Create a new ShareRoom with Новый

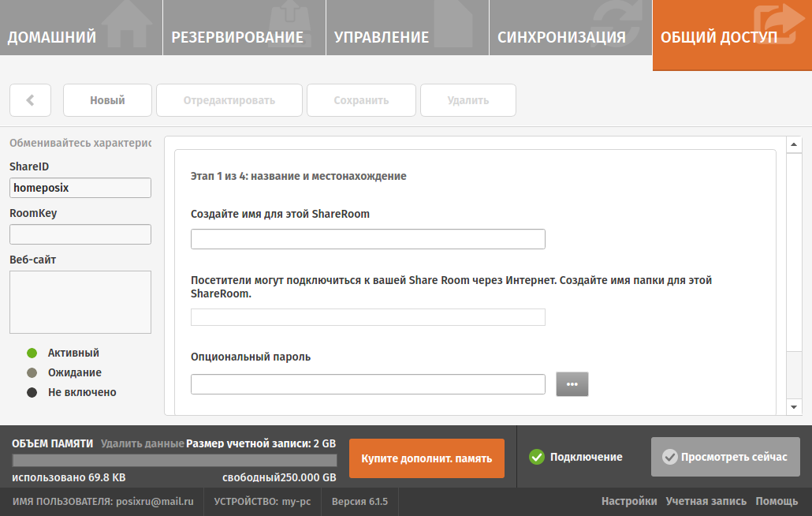point(107,100)
